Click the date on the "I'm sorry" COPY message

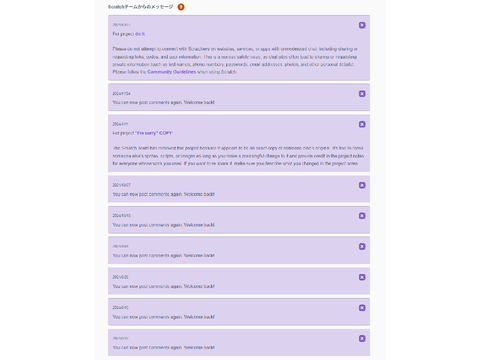pyautogui.click(x=120, y=124)
